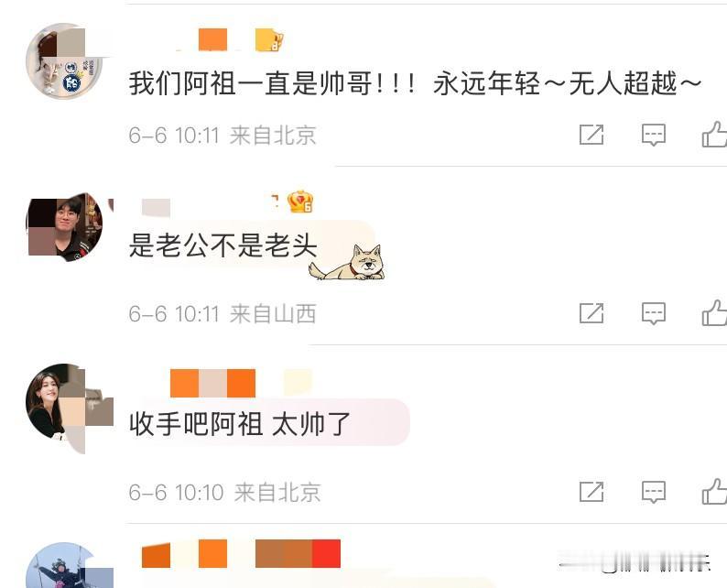Like the 是老公不是老头 comment

pyautogui.click(x=714, y=313)
